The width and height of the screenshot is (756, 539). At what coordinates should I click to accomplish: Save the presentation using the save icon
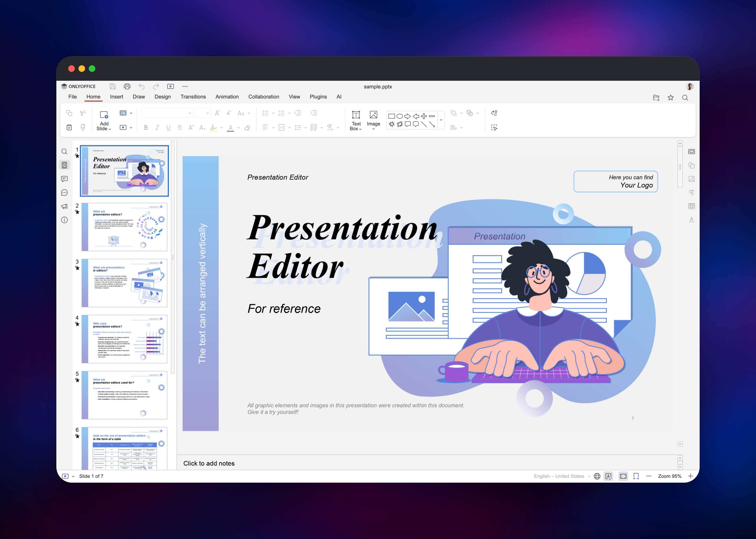(x=112, y=86)
